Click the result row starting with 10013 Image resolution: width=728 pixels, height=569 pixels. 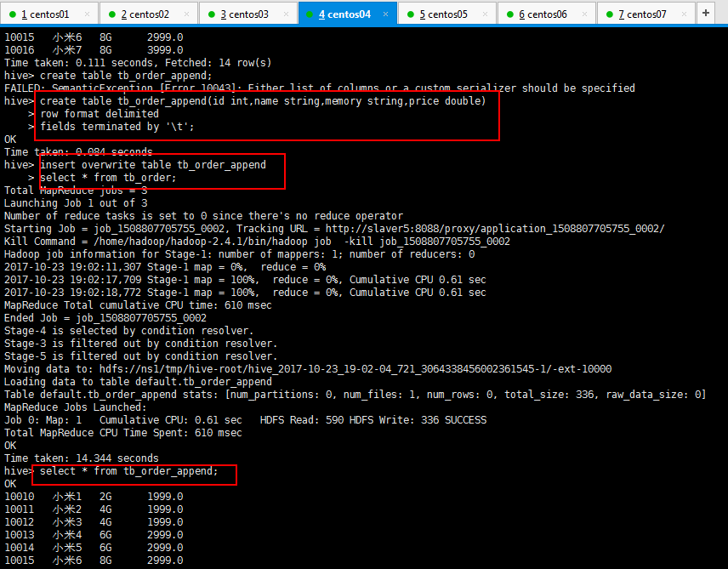pos(94,535)
